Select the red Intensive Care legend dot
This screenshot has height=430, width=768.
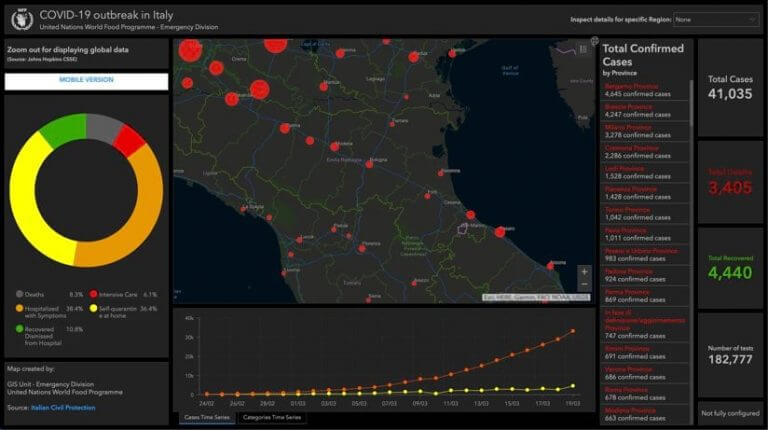click(x=94, y=294)
